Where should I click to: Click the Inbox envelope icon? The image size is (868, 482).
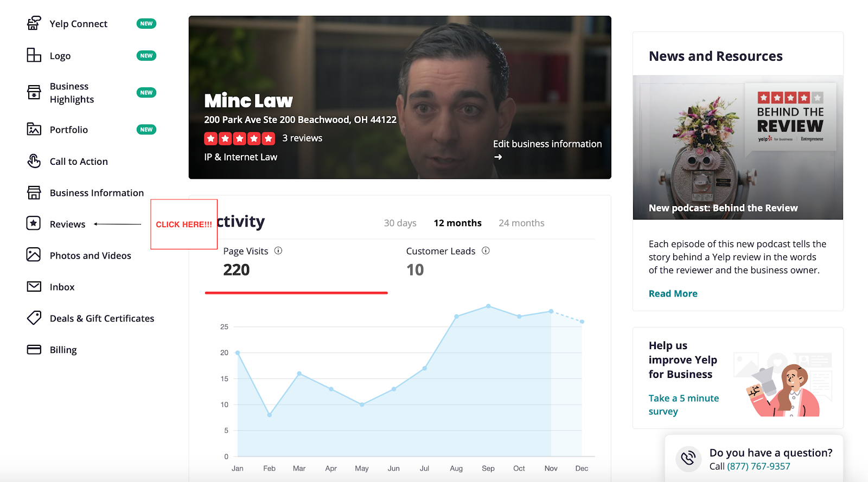(34, 286)
